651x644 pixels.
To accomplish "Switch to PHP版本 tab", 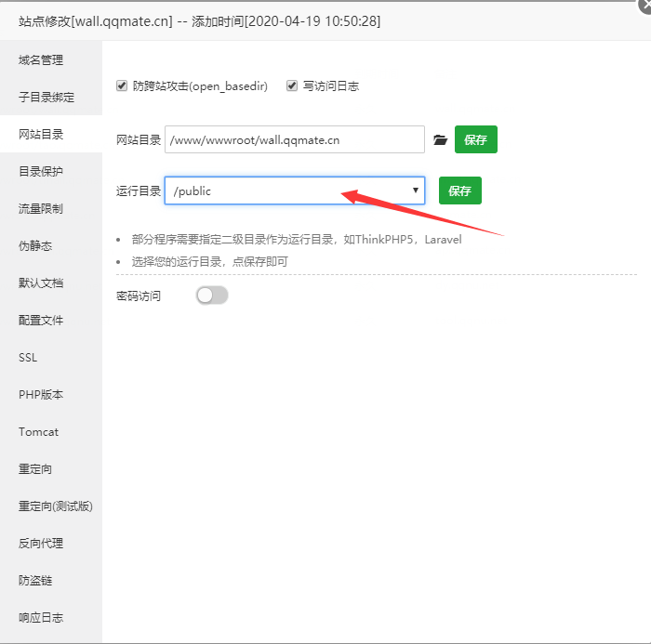I will [x=41, y=395].
